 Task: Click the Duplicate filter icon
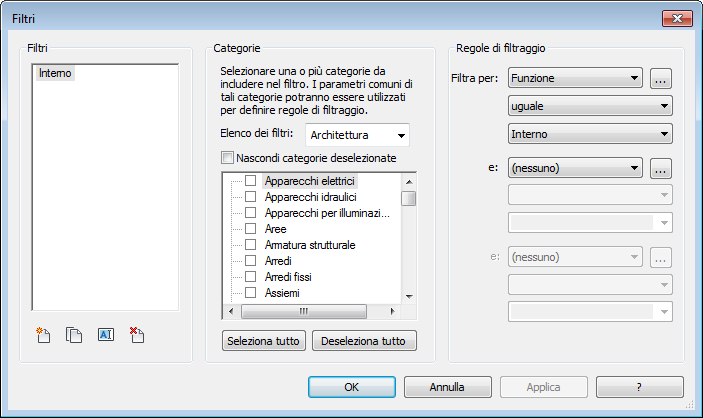tap(73, 336)
